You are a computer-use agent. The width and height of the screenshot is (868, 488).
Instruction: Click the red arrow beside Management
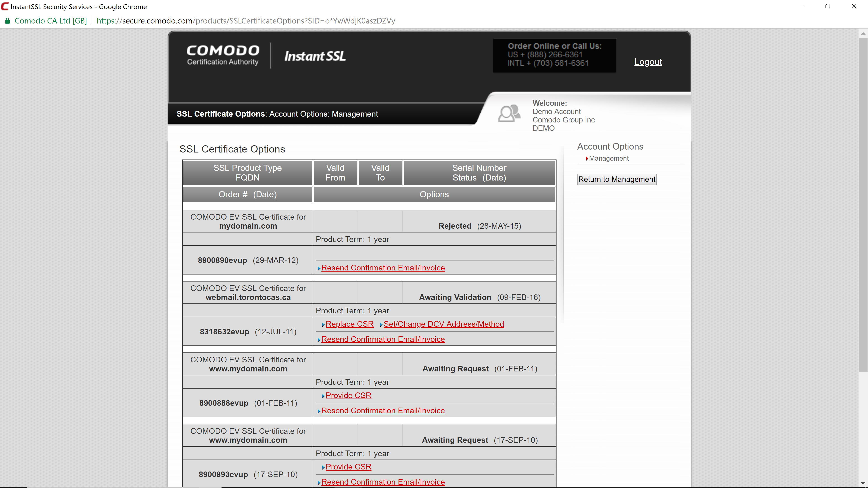(x=587, y=159)
